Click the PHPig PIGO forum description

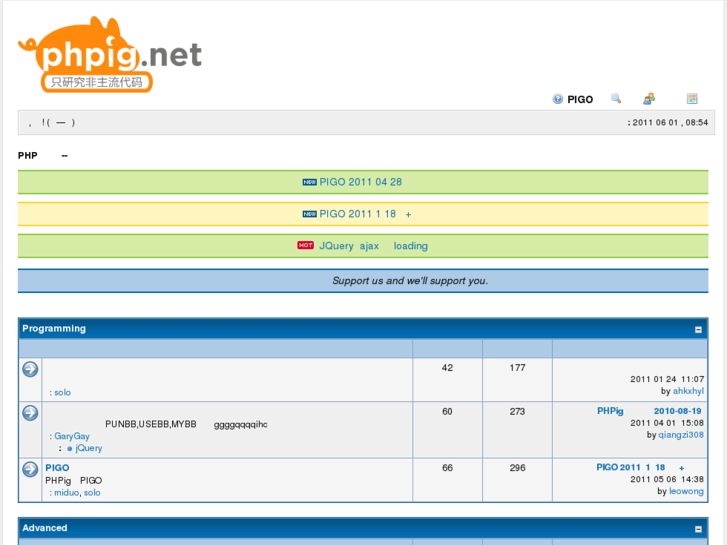coord(73,480)
